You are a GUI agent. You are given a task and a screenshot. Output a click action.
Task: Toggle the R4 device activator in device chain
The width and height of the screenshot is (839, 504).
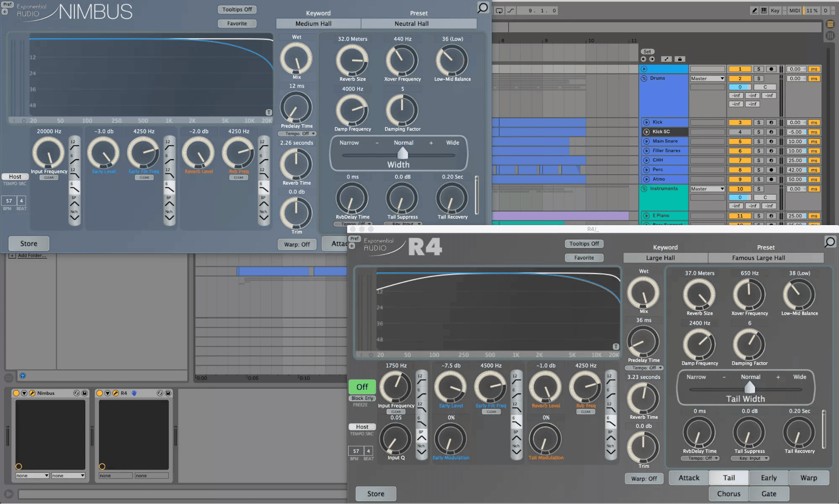[x=99, y=393]
